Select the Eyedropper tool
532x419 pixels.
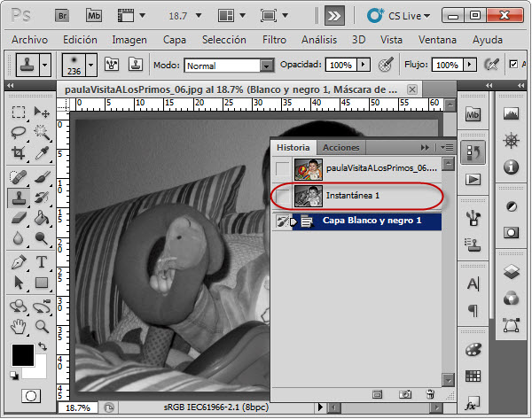point(42,153)
